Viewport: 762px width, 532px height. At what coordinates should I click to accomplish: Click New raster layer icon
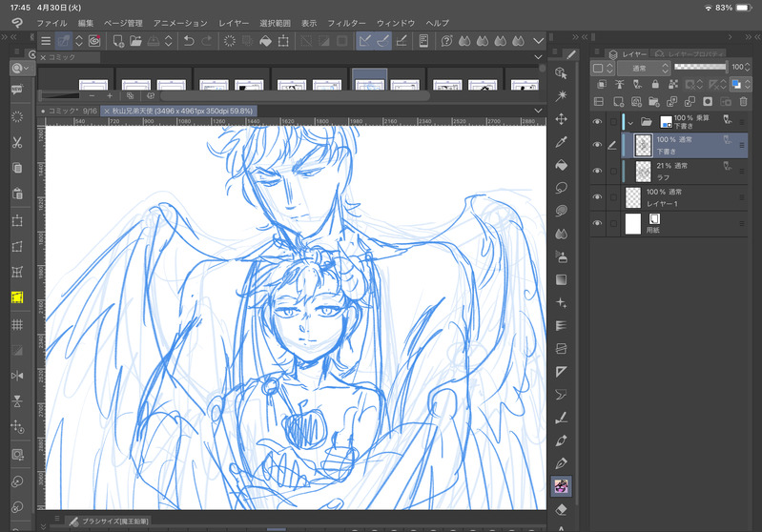pyautogui.click(x=618, y=102)
